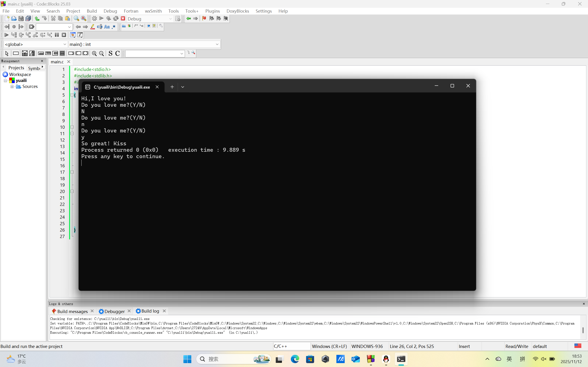Click the Replace magnifier icon
This screenshot has height=367, width=588.
tap(84, 19)
